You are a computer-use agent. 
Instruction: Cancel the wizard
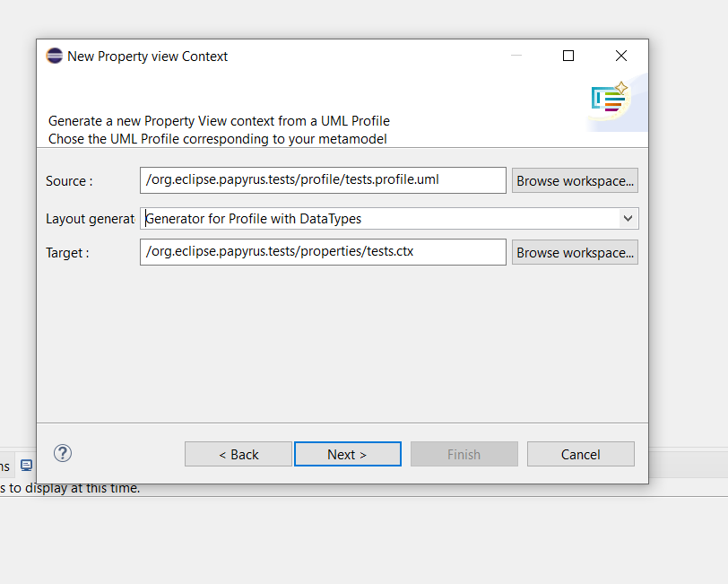click(x=580, y=454)
